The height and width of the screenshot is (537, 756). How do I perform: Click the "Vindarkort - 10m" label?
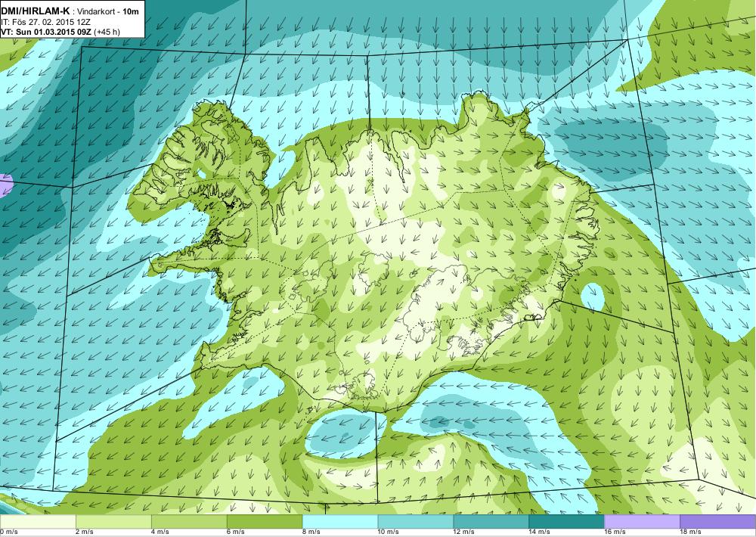(x=108, y=11)
